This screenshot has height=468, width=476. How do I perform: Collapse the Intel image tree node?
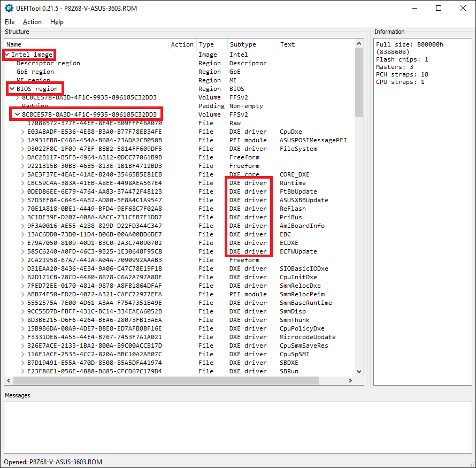tap(7, 55)
